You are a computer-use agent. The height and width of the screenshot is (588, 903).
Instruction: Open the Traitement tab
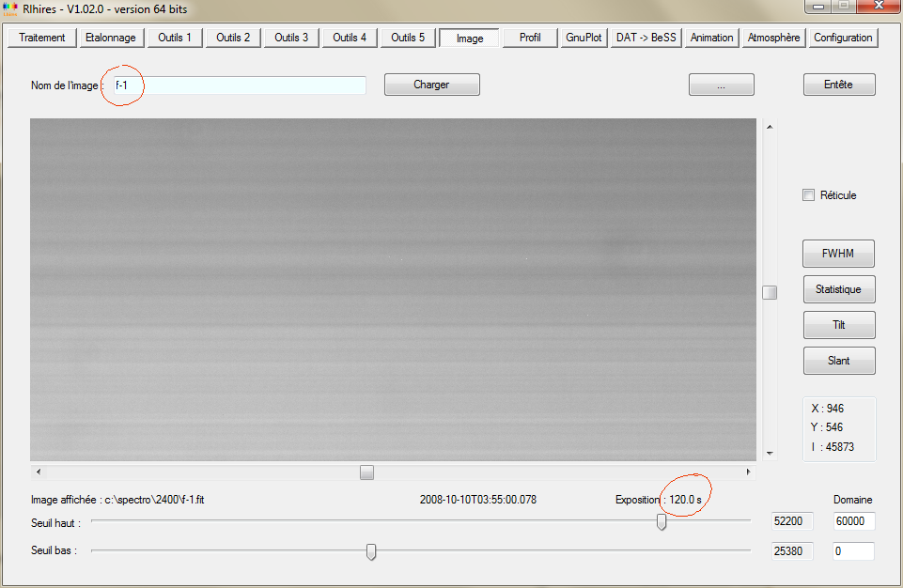pyautogui.click(x=42, y=38)
